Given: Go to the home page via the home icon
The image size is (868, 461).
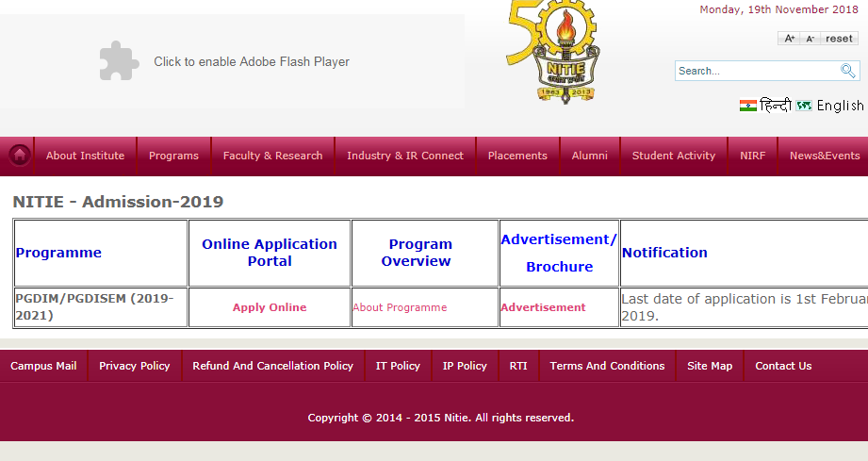Looking at the screenshot, I should pos(20,156).
